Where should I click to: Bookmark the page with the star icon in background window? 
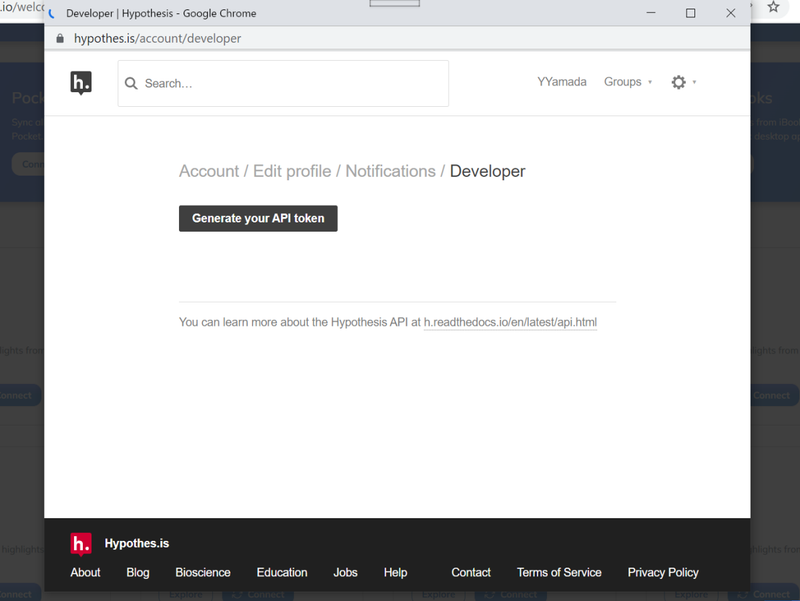click(x=773, y=7)
